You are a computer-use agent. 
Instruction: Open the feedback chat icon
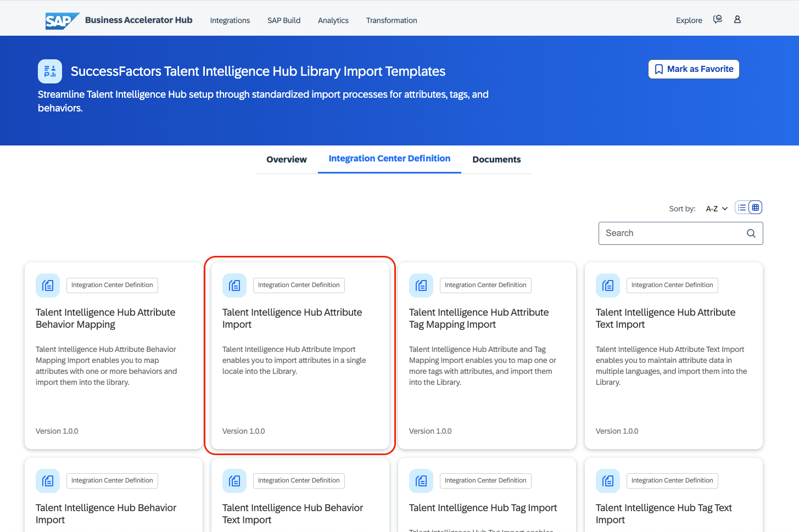click(718, 20)
